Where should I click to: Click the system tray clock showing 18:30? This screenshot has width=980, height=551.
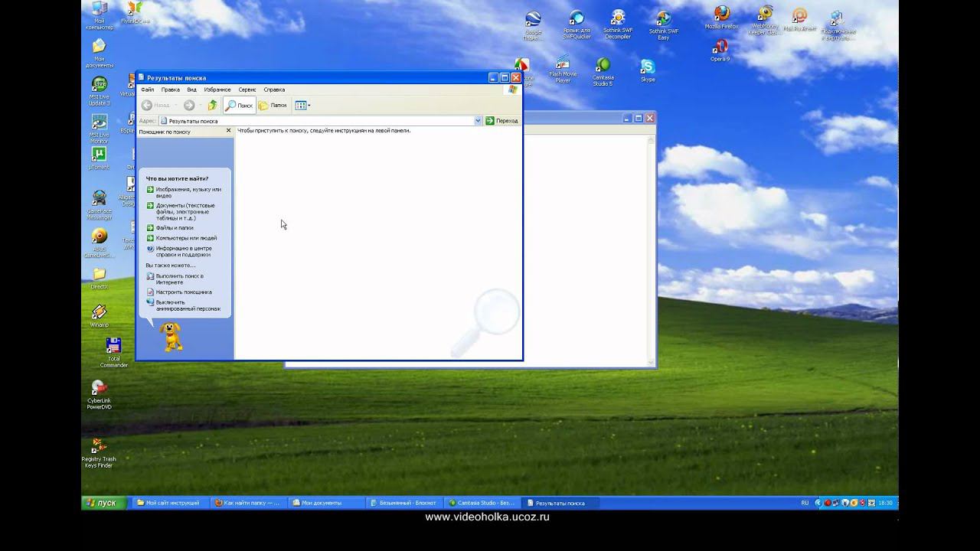tap(885, 503)
